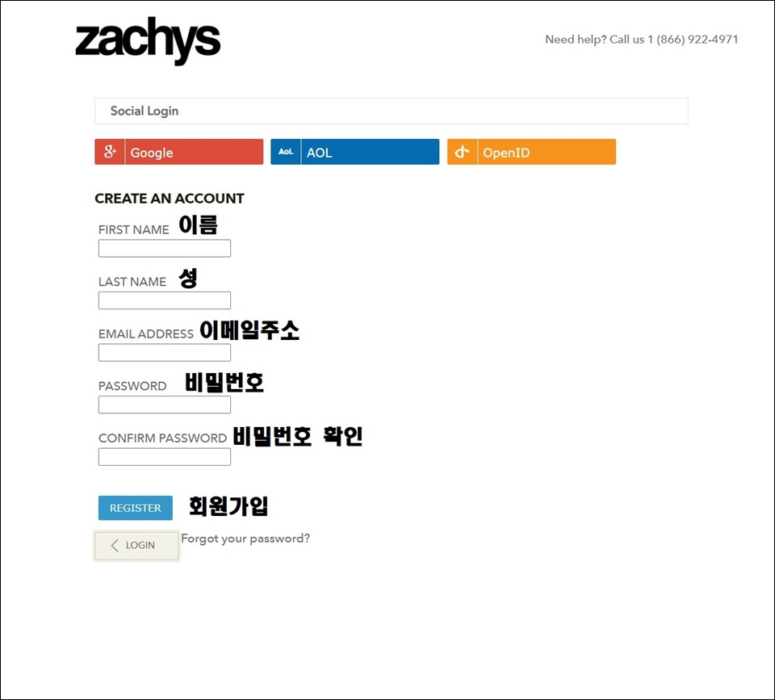Click the LAST NAME label
The image size is (775, 700).
(132, 282)
